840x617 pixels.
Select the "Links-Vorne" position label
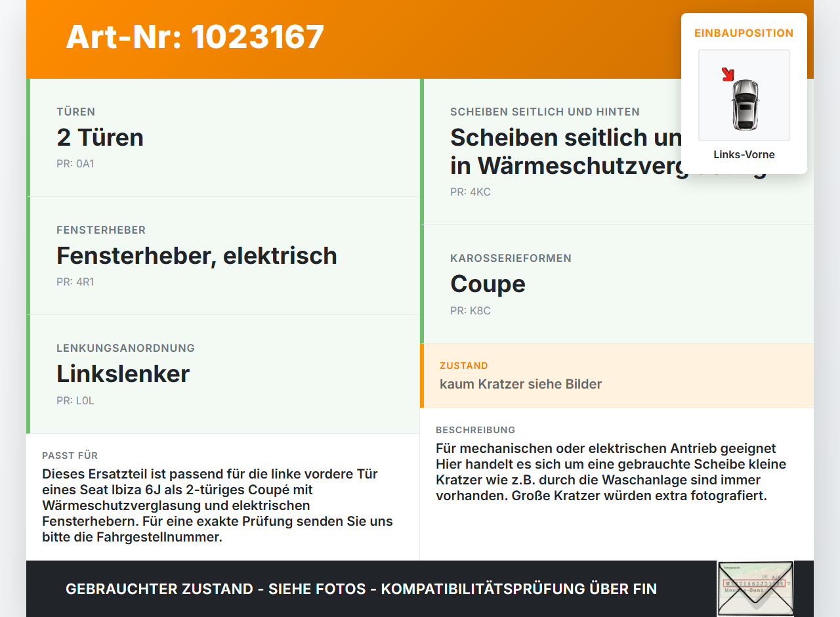pyautogui.click(x=744, y=154)
